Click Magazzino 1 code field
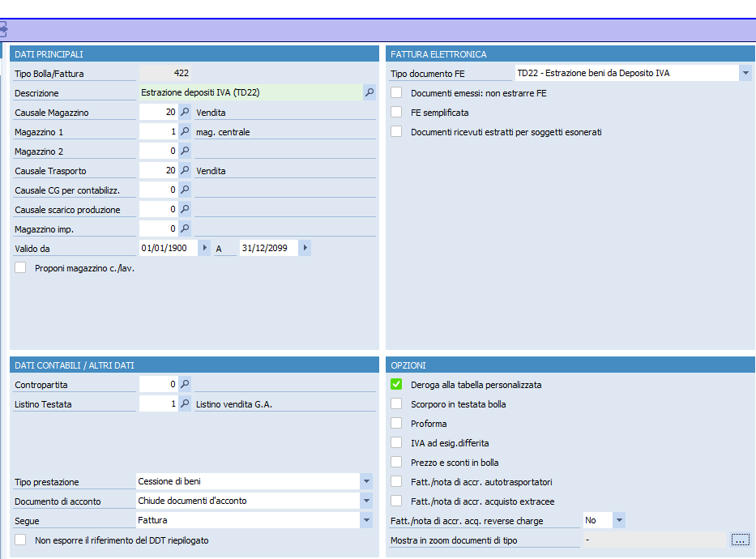 pos(159,131)
